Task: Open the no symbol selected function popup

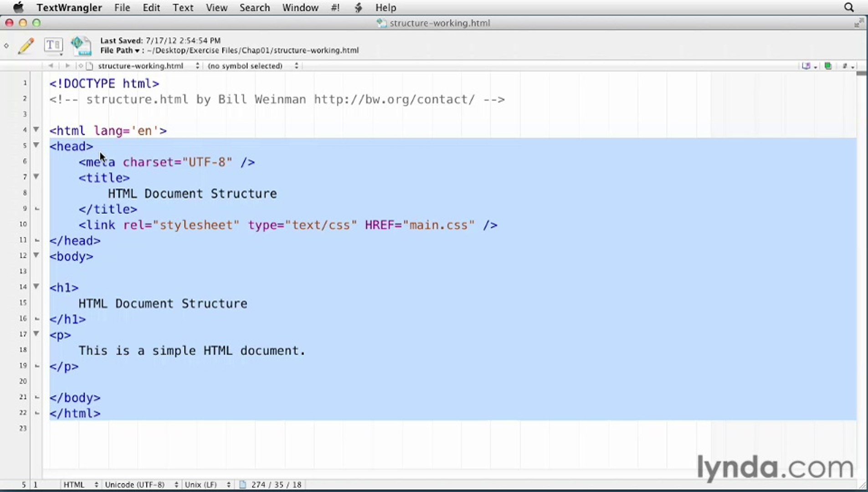Action: click(x=253, y=66)
